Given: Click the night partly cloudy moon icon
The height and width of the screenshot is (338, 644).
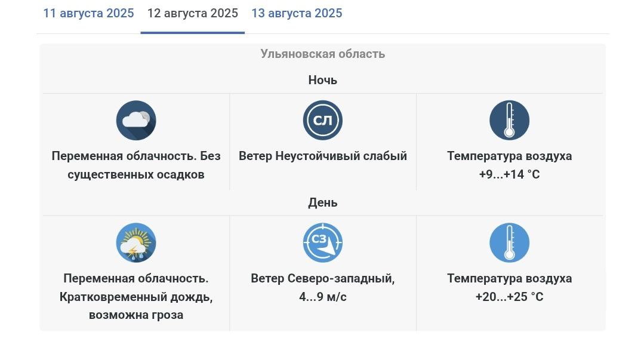Looking at the screenshot, I should 136,121.
